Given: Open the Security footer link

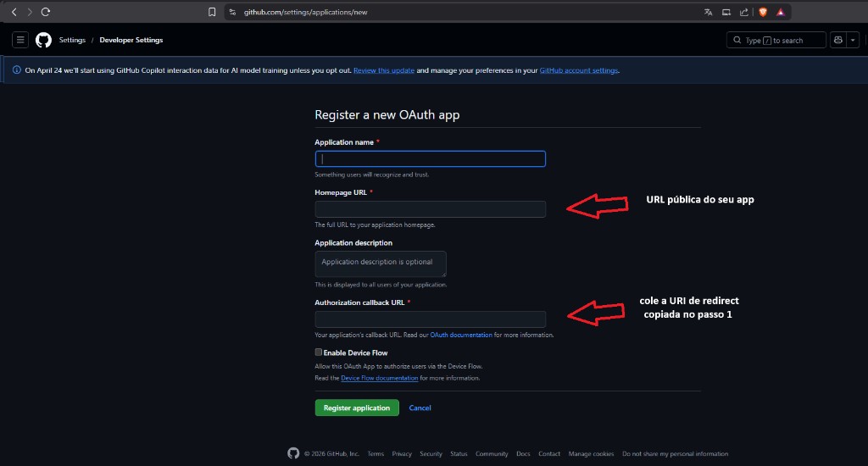Looking at the screenshot, I should pyautogui.click(x=431, y=454).
